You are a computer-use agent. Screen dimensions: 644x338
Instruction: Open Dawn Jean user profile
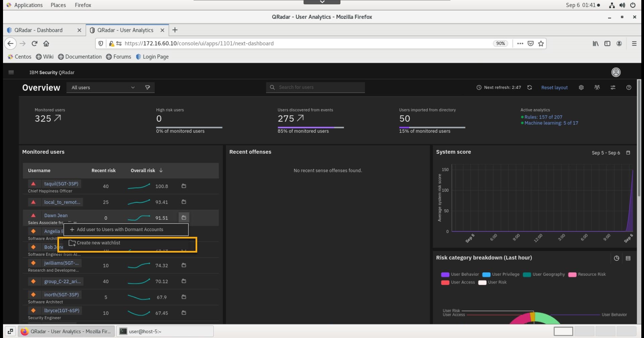pos(56,215)
